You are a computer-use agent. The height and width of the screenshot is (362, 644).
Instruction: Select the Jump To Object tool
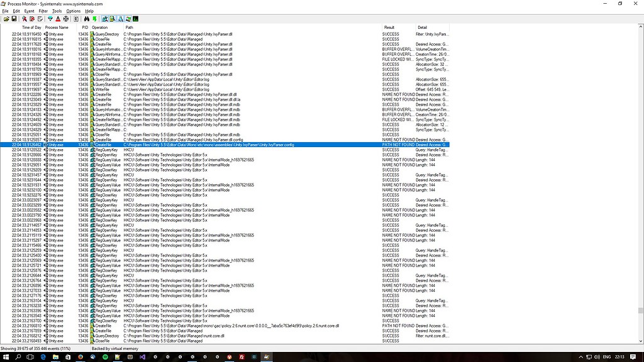click(95, 18)
